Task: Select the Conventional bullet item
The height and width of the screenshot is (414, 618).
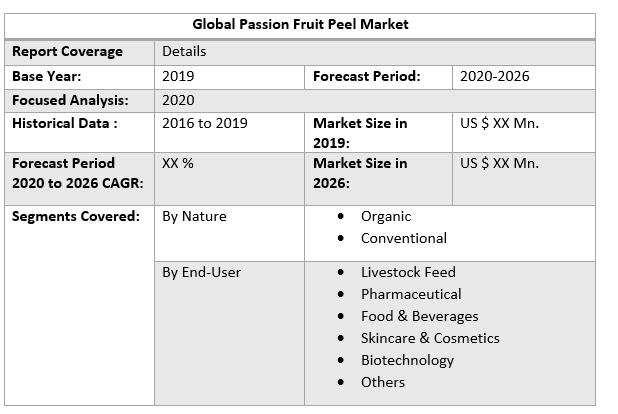Action: point(404,238)
